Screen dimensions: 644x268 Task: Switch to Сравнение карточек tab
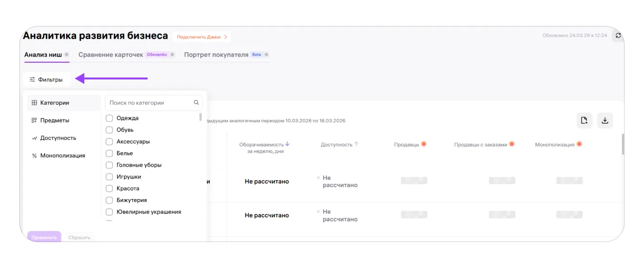tap(111, 55)
